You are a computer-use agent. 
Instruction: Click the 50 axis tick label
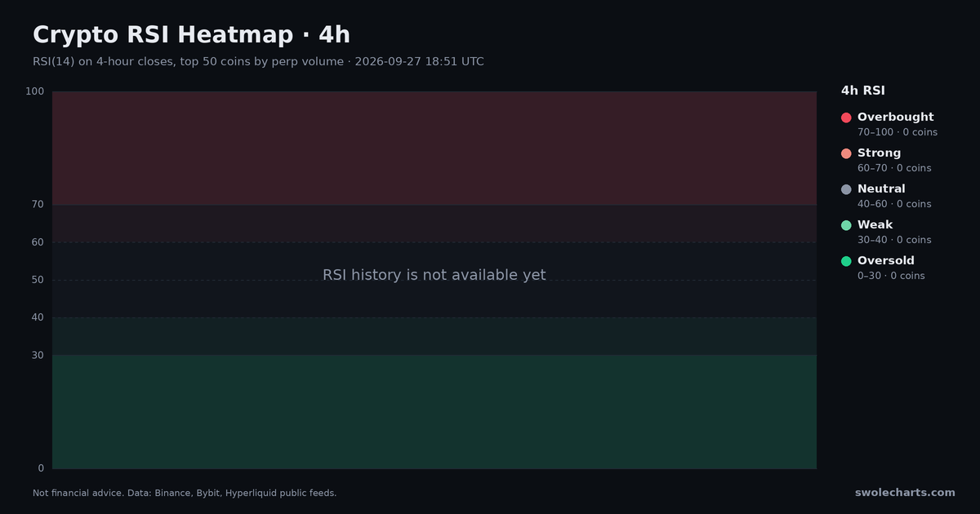[x=38, y=281]
